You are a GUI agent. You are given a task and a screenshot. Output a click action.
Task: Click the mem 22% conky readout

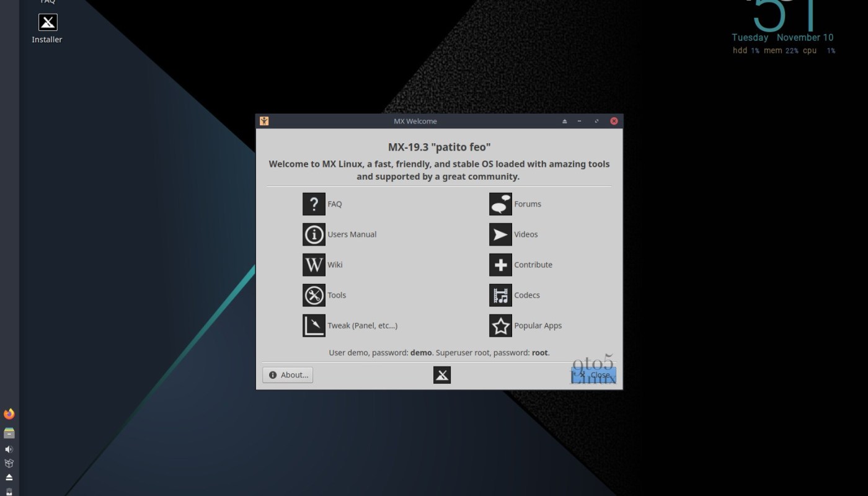point(781,51)
